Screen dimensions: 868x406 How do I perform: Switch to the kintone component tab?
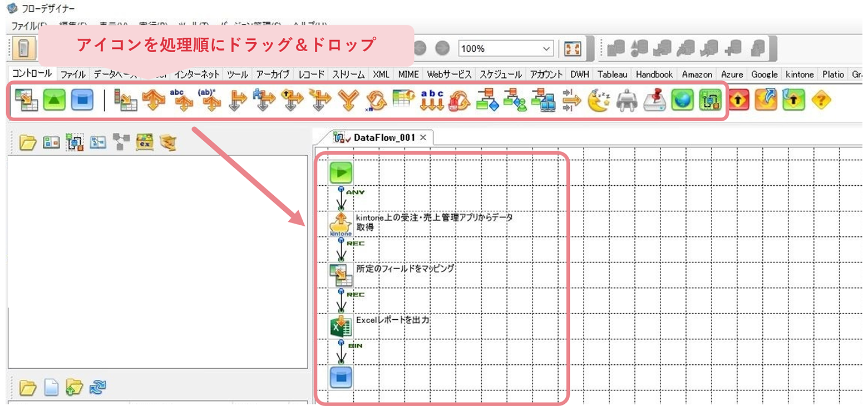pos(800,74)
